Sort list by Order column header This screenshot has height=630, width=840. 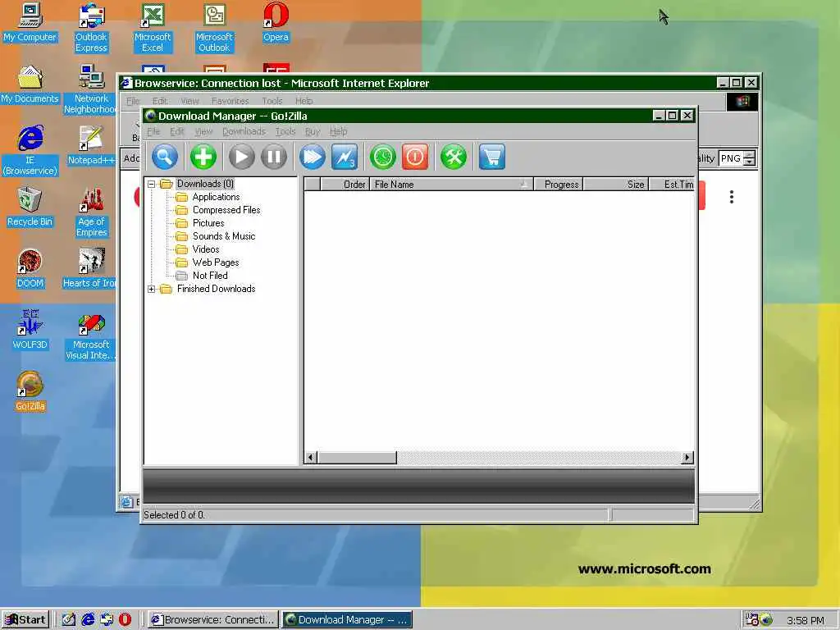coord(345,185)
